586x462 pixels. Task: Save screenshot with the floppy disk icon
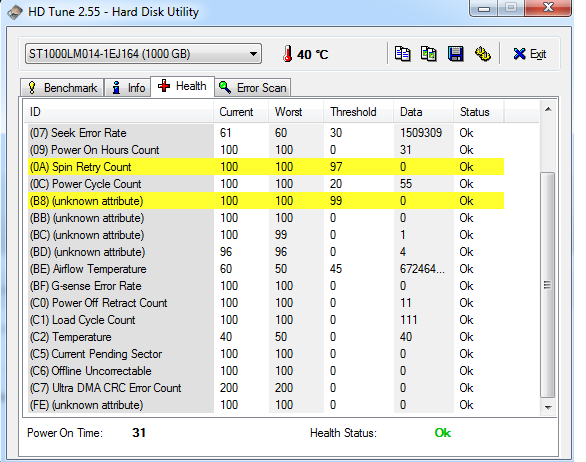456,54
